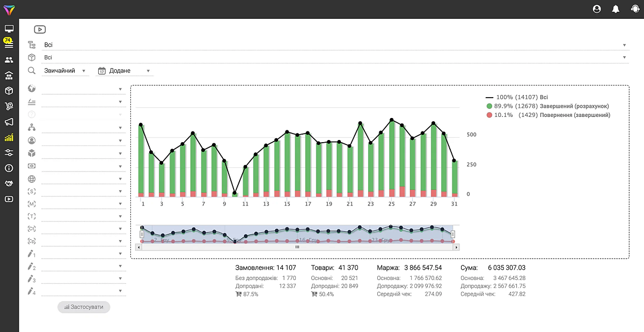
Task: Open the warehouse building sidebar icon
Action: pos(9,75)
